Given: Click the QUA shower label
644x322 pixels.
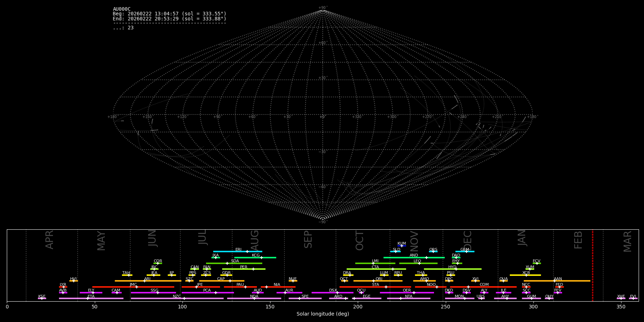Looking at the screenshot, I should [x=503, y=279].
